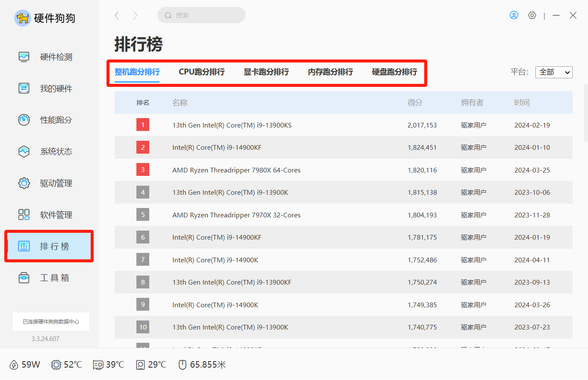Click score 1,824,451
Viewport: 588px width, 380px height.
pos(422,148)
